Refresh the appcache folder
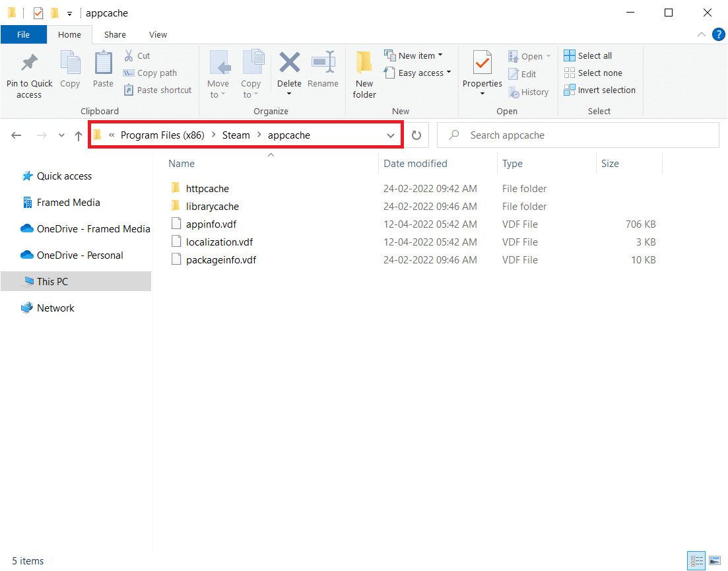728x571 pixels. 416,135
